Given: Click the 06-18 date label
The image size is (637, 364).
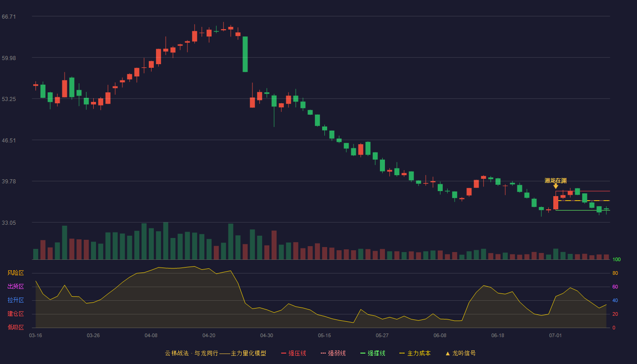Looking at the screenshot, I should 498,335.
